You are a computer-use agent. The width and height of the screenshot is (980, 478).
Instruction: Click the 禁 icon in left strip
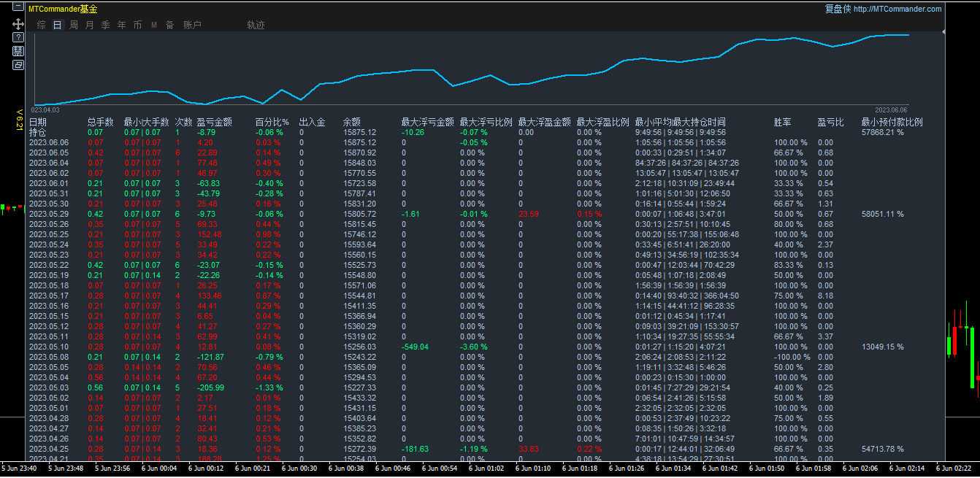18,51
